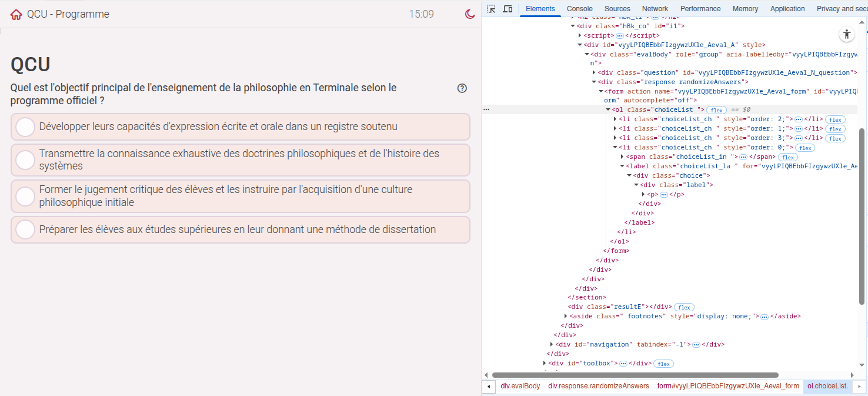This screenshot has height=396, width=868.
Task: Open the accessibility person icon
Action: (x=846, y=34)
